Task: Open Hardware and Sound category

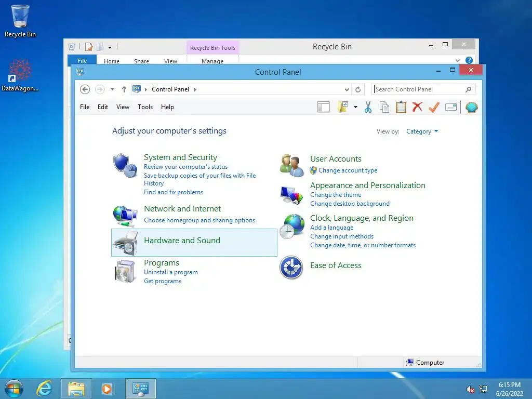Action: 182,240
